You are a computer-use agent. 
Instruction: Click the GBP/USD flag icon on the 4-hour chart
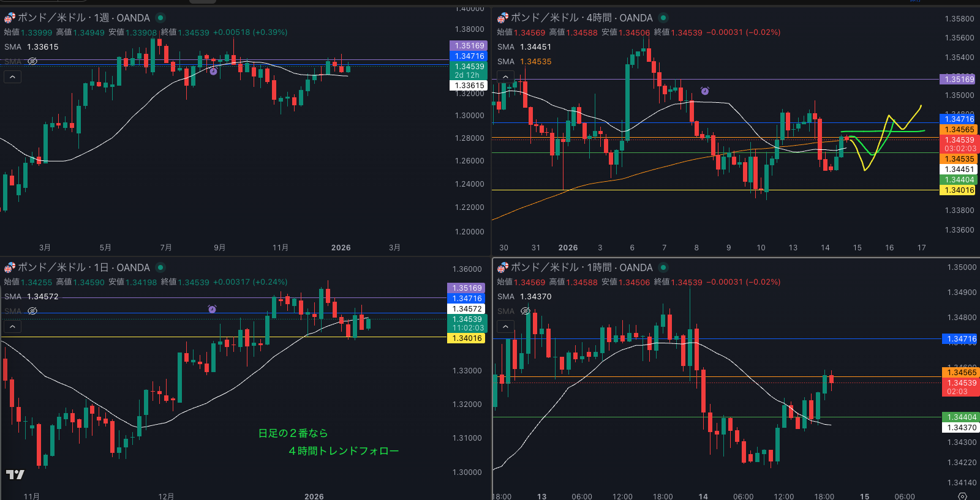coord(502,18)
